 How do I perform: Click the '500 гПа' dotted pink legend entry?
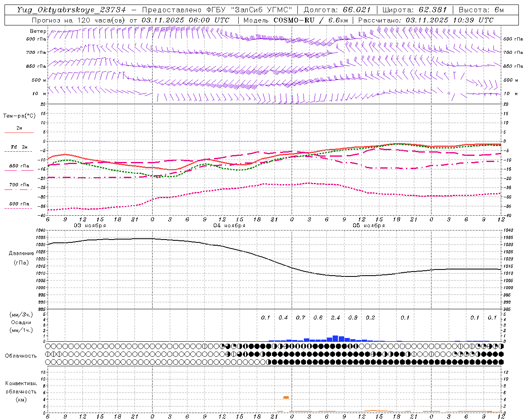click(19, 204)
